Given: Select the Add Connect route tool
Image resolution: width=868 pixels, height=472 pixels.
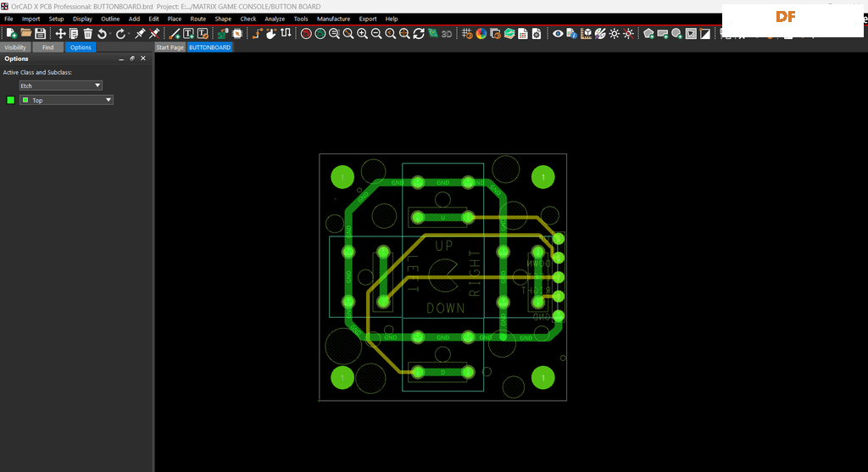Looking at the screenshot, I should (258, 34).
